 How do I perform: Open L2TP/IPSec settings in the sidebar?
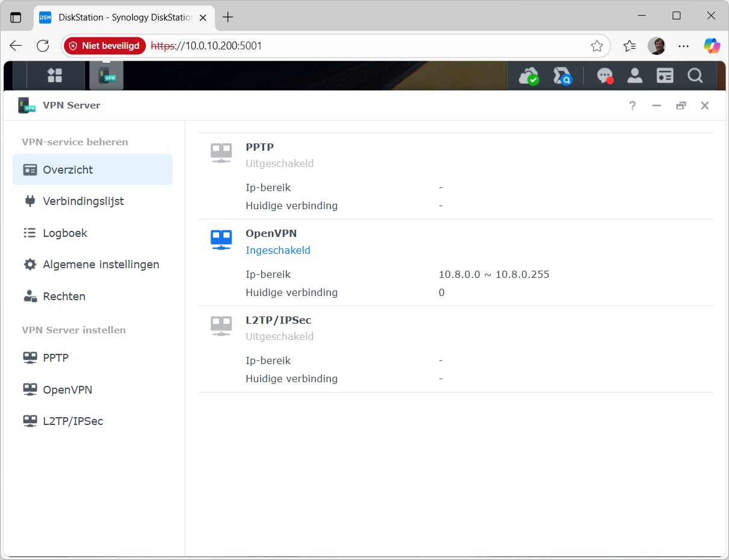click(x=92, y=421)
